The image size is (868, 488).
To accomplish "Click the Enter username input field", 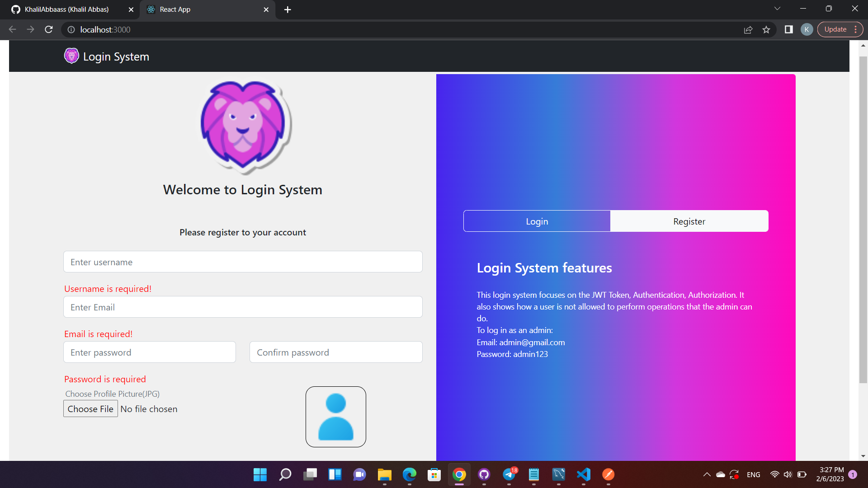I will coord(243,262).
